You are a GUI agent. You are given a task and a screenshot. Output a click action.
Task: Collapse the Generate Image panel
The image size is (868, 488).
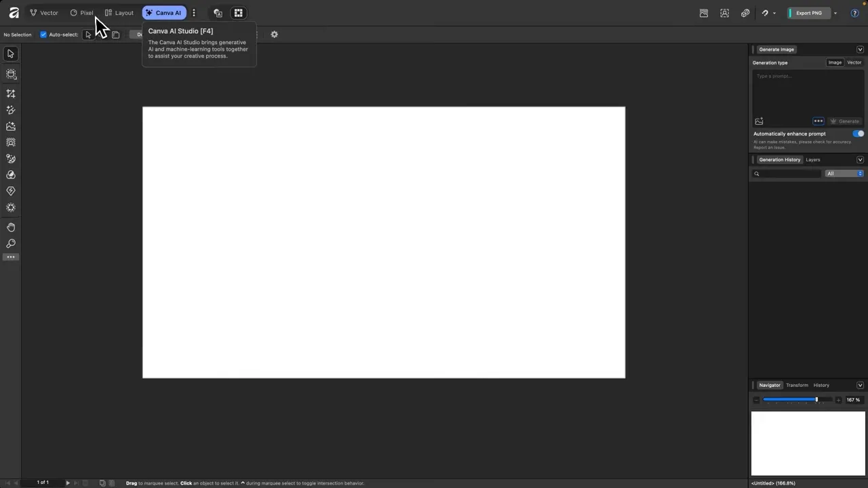pos(860,49)
